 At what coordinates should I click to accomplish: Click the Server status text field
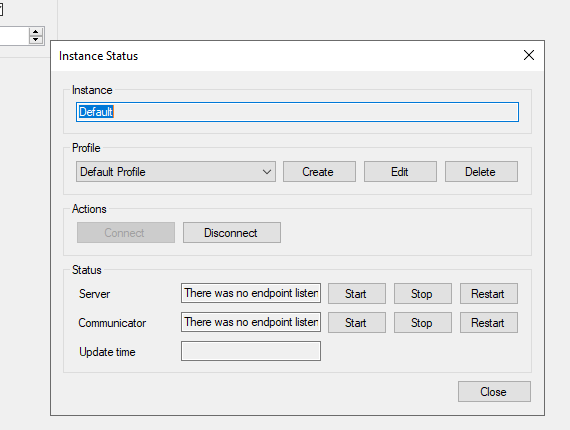coord(251,293)
